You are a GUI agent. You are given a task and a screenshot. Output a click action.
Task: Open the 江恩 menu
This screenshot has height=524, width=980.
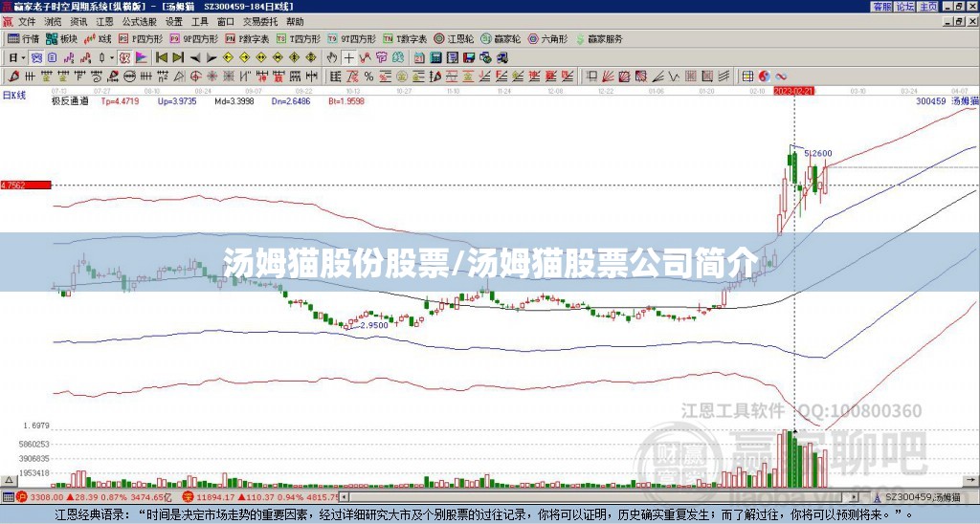pyautogui.click(x=104, y=22)
